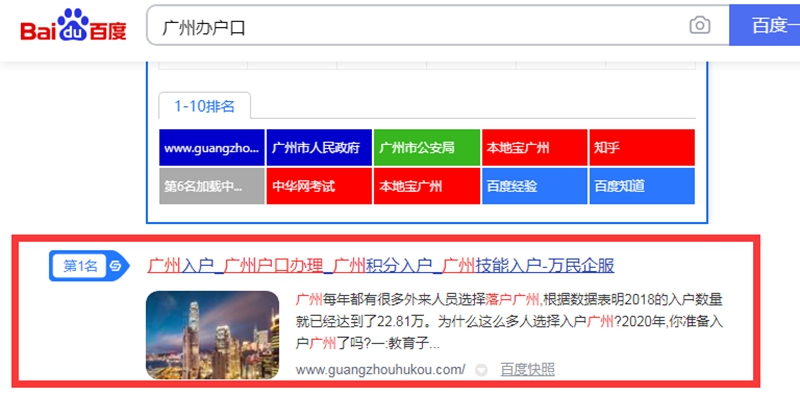The image size is (800, 394).
Task: Click the Baidu logo
Action: 73,26
